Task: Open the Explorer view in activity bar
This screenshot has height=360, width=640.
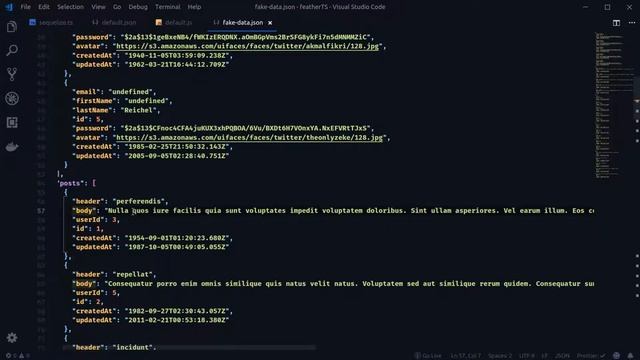Action: tap(12, 27)
